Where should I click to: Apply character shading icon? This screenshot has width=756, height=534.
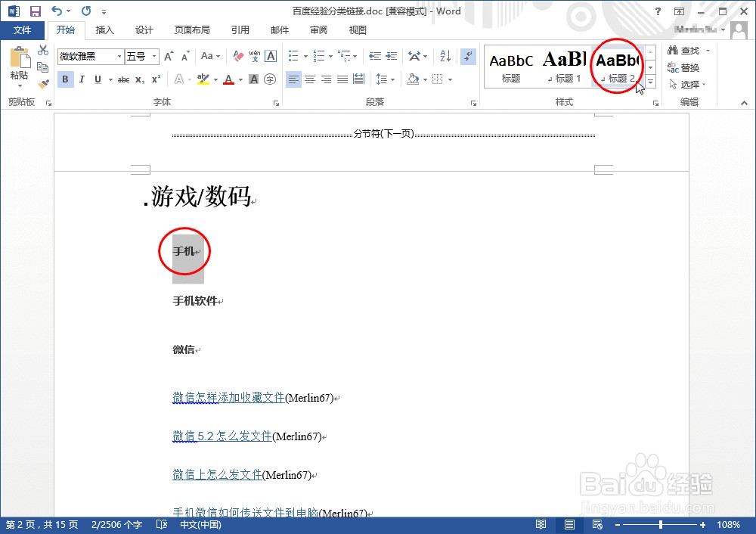tap(253, 79)
